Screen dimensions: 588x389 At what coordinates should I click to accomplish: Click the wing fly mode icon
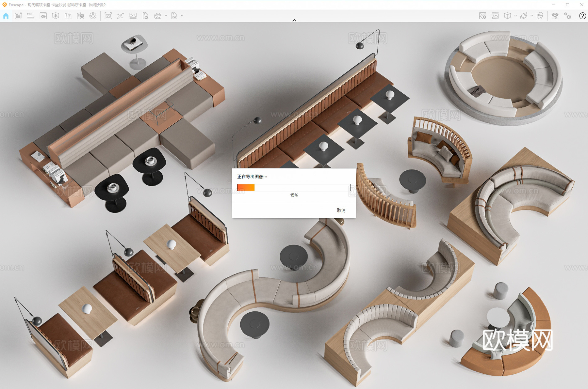(x=524, y=16)
